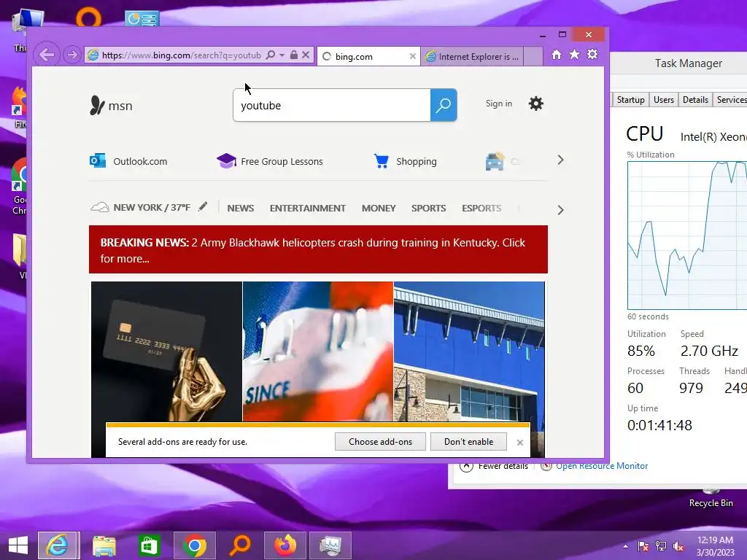Dismiss the add-ons notification bar
The width and height of the screenshot is (747, 560).
click(519, 443)
